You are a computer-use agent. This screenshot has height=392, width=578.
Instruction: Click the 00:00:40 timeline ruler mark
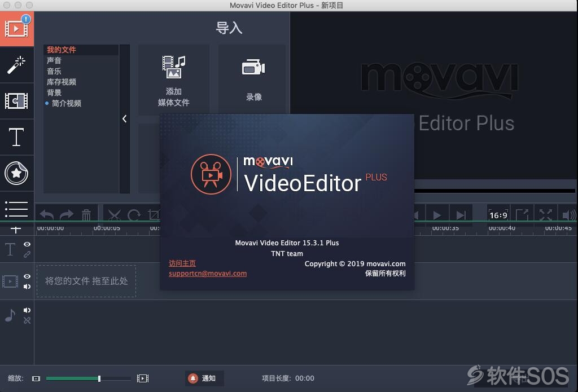coord(502,228)
